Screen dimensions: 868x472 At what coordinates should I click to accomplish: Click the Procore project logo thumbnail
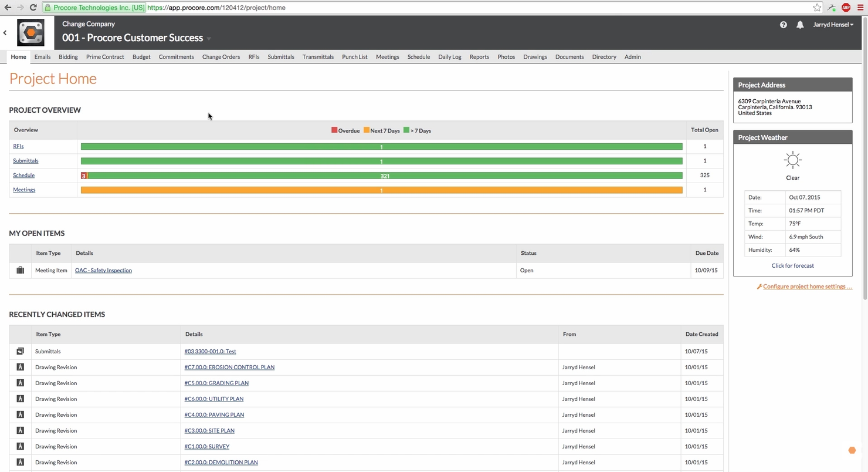click(x=30, y=32)
